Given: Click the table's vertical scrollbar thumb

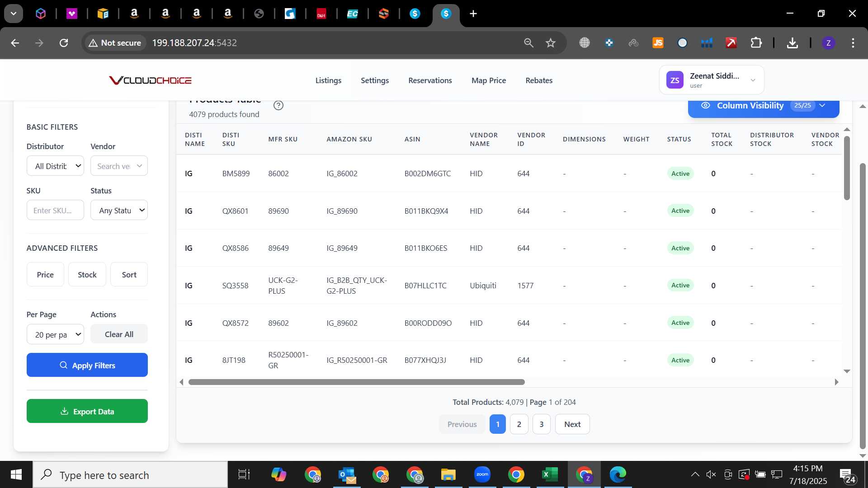Looking at the screenshot, I should point(847,168).
